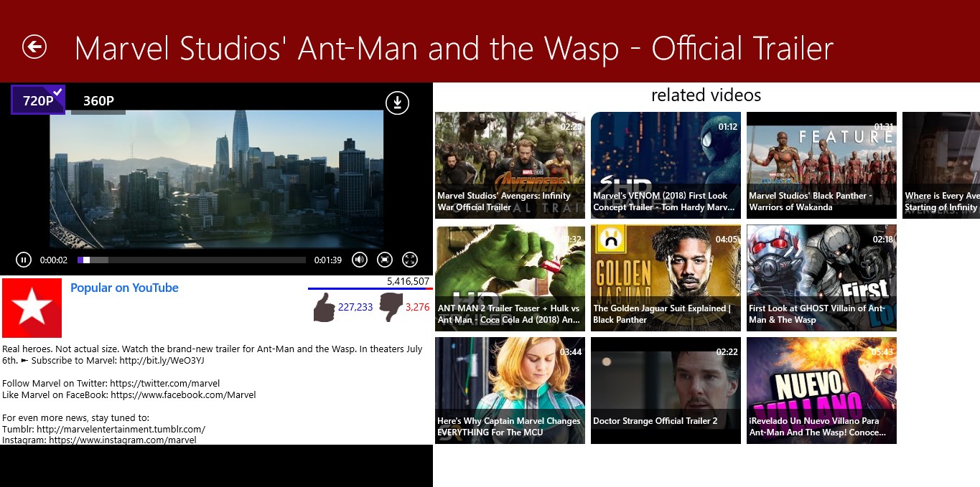Open Doctor Strange Official Trailer 2

666,390
